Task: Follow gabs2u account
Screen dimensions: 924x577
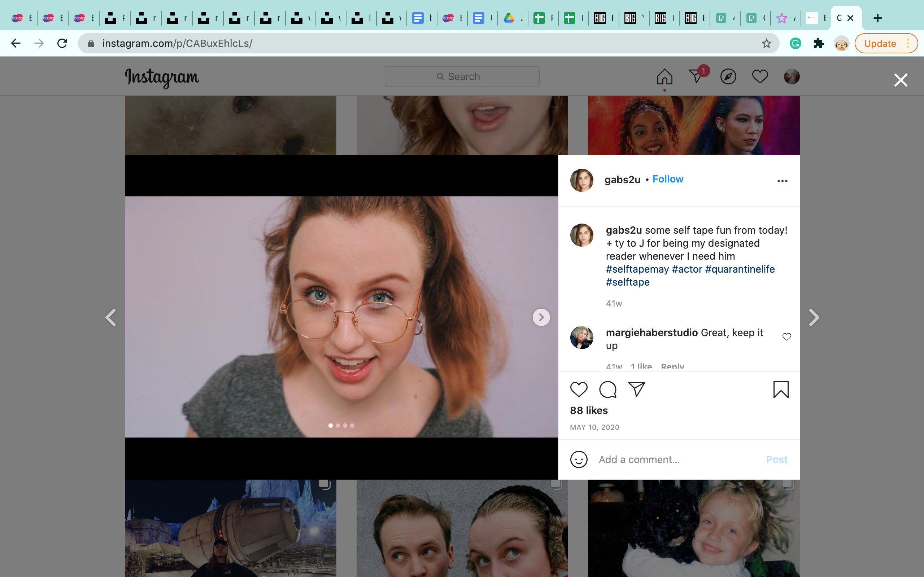Action: (667, 179)
